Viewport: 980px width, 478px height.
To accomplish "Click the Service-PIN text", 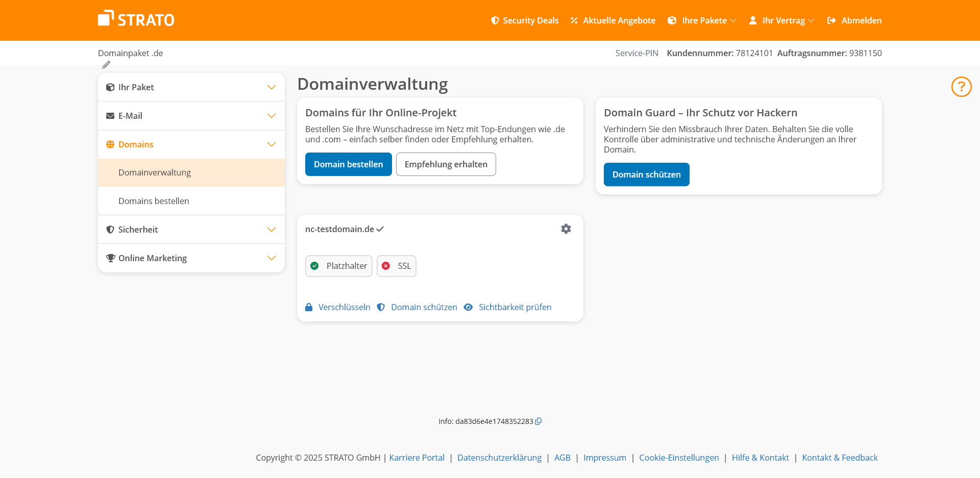I will [x=637, y=53].
